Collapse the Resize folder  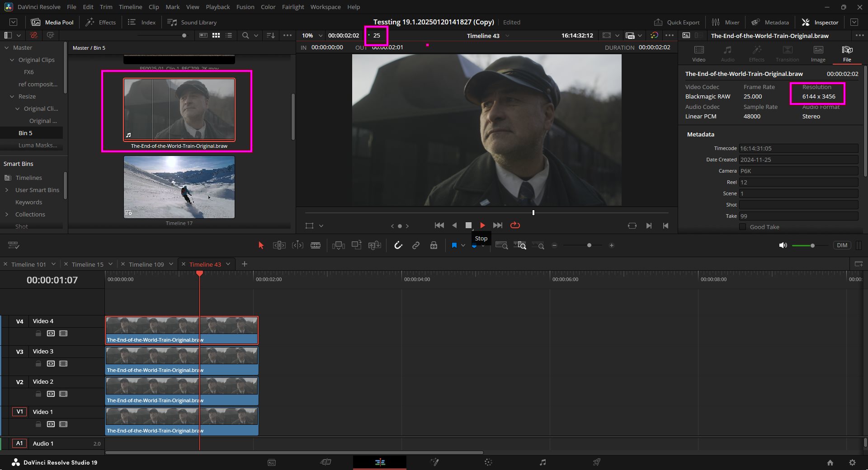12,96
